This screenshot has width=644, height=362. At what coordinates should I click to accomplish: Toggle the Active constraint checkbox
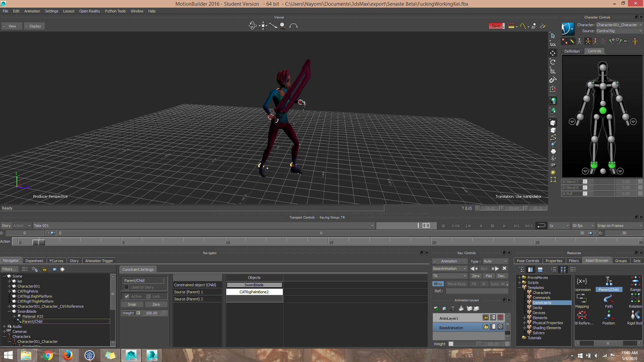[x=126, y=296]
